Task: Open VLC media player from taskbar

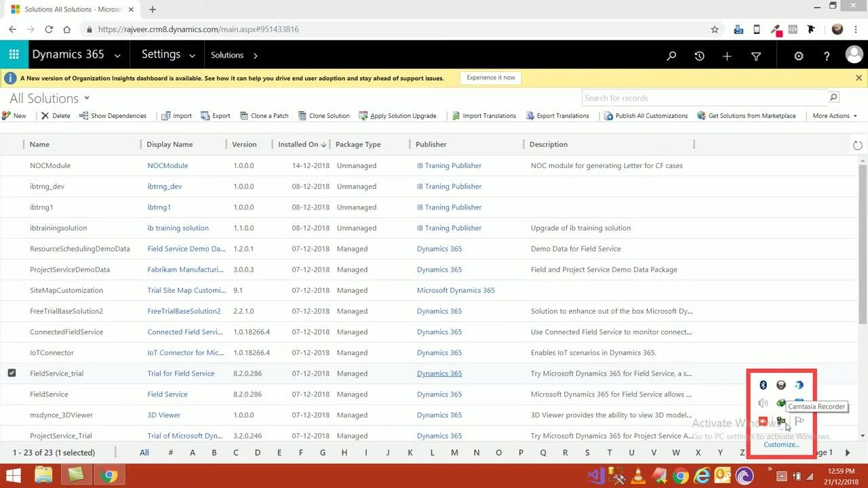Action: 637,476
